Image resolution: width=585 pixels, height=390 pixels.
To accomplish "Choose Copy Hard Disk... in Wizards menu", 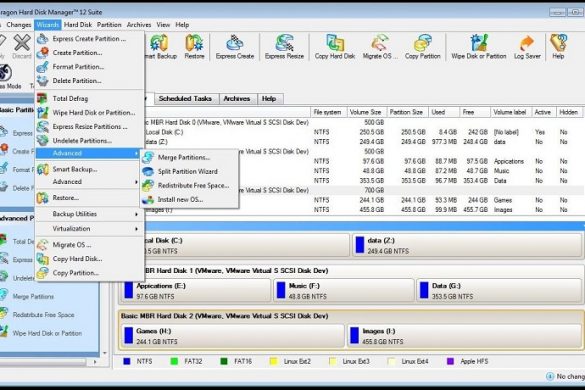I will pos(90,259).
